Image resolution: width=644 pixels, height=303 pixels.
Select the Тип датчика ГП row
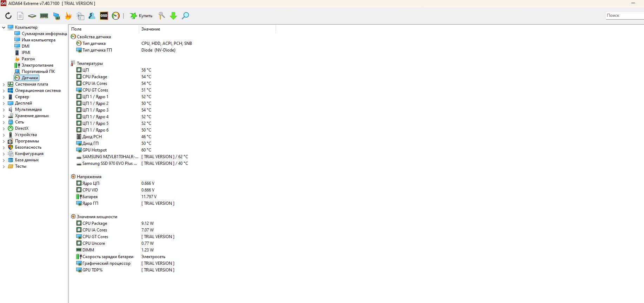click(97, 50)
